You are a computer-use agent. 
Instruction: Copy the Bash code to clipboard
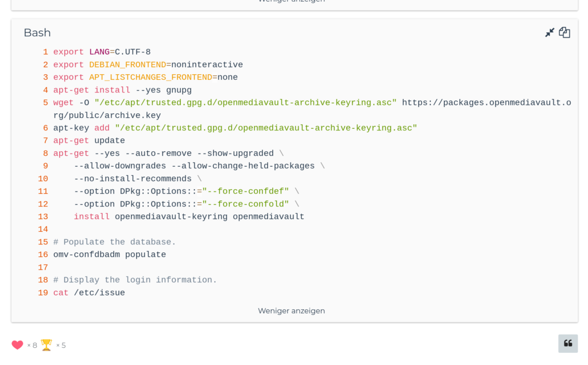pyautogui.click(x=564, y=33)
